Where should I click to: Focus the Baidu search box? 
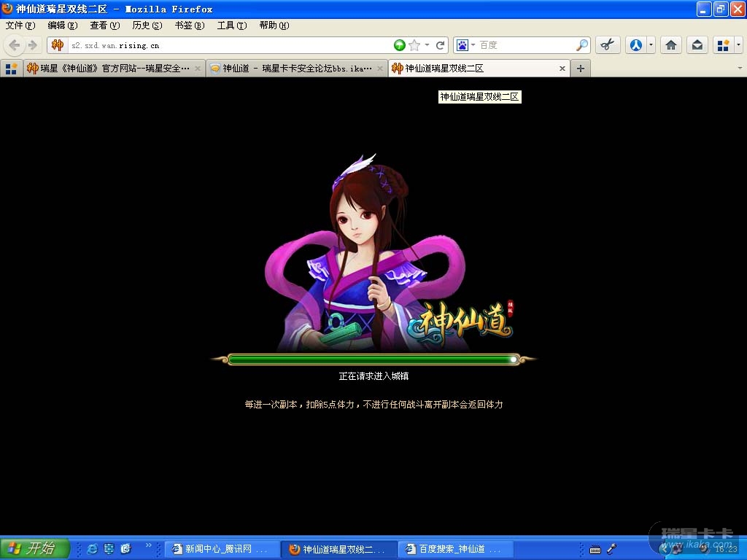coord(525,45)
